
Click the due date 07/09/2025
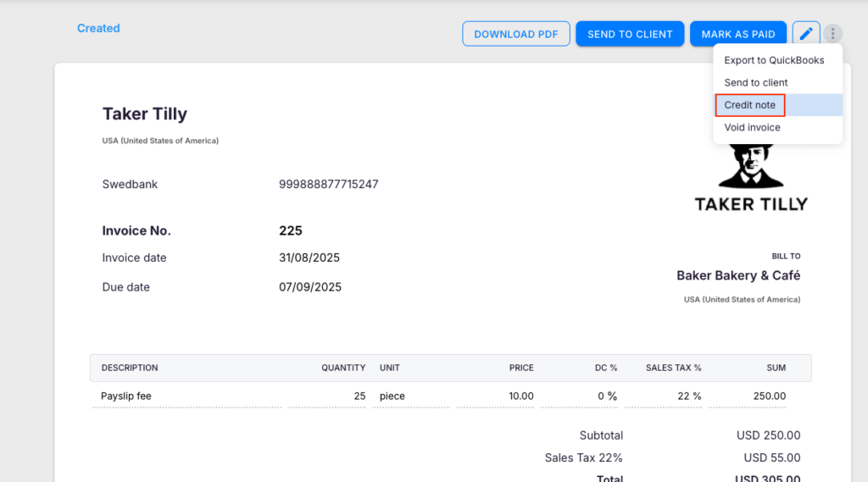point(310,287)
